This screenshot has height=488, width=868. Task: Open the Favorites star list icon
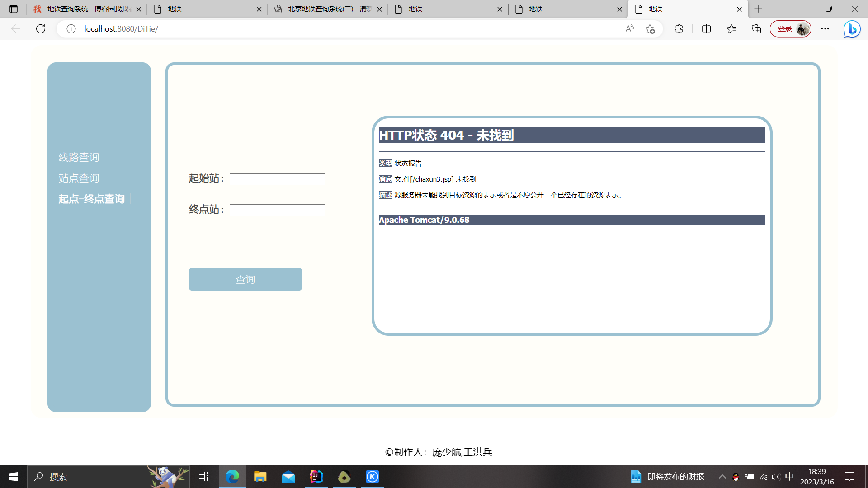731,29
